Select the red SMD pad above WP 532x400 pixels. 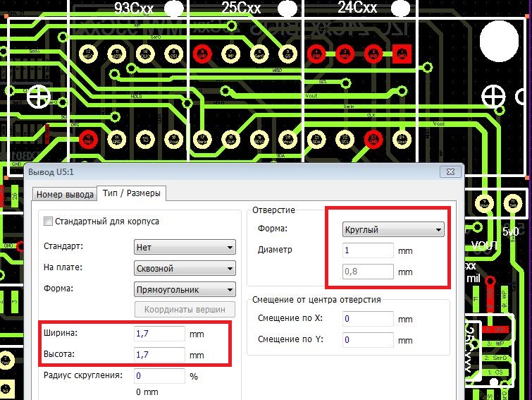pos(497,329)
